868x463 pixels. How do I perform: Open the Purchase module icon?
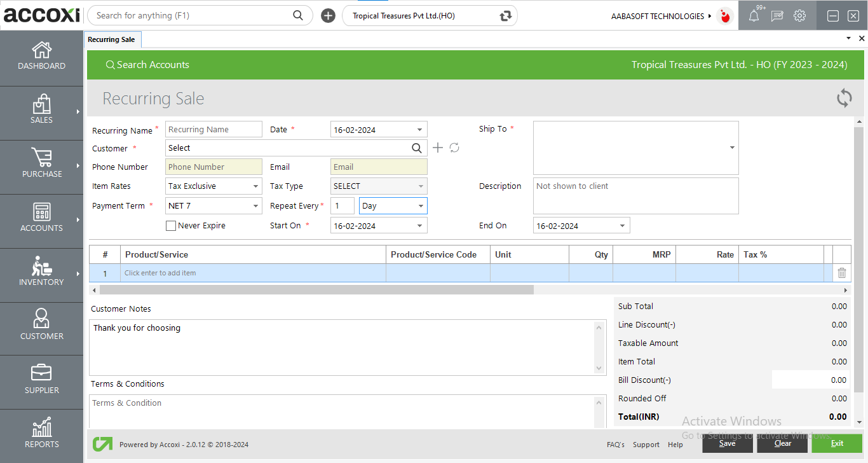41,165
